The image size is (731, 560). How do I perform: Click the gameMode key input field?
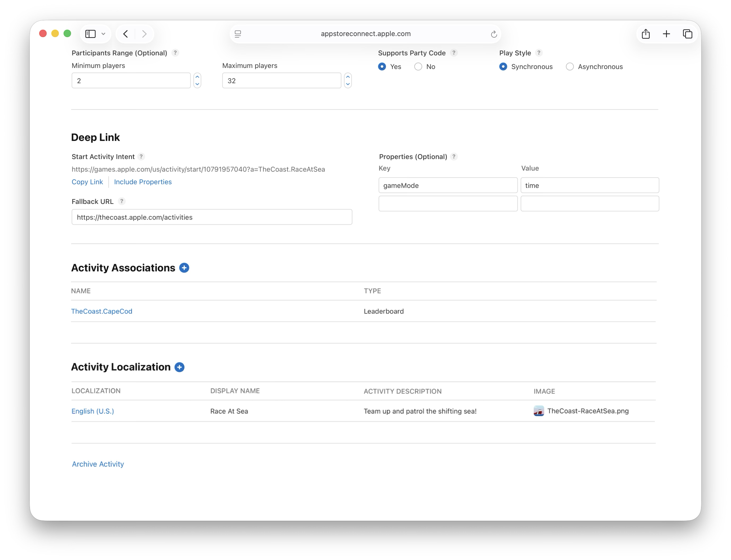pyautogui.click(x=448, y=185)
